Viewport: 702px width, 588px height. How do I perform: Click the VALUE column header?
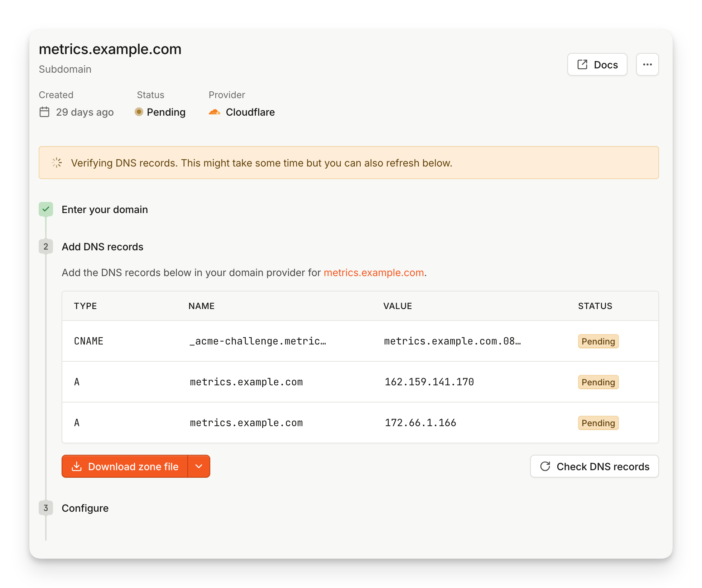(398, 306)
